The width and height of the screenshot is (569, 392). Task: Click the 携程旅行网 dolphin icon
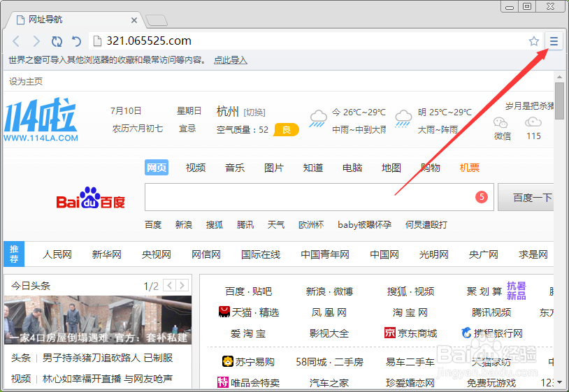click(466, 333)
